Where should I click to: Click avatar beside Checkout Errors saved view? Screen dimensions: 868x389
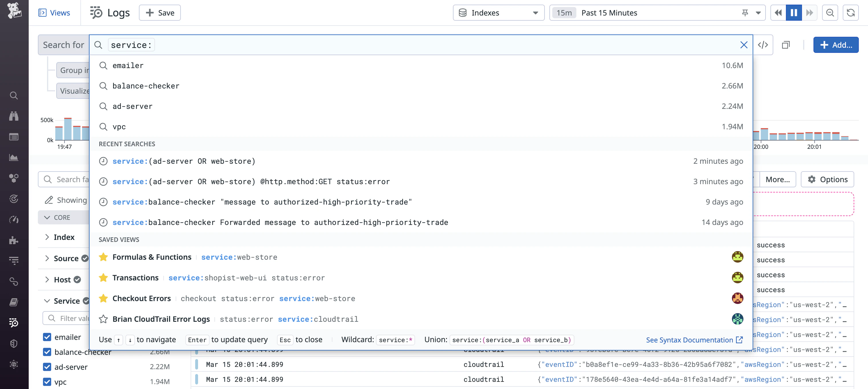[737, 298]
